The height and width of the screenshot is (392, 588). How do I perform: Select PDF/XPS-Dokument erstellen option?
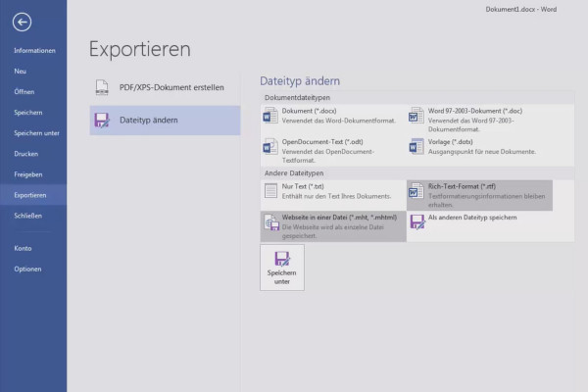click(165, 87)
